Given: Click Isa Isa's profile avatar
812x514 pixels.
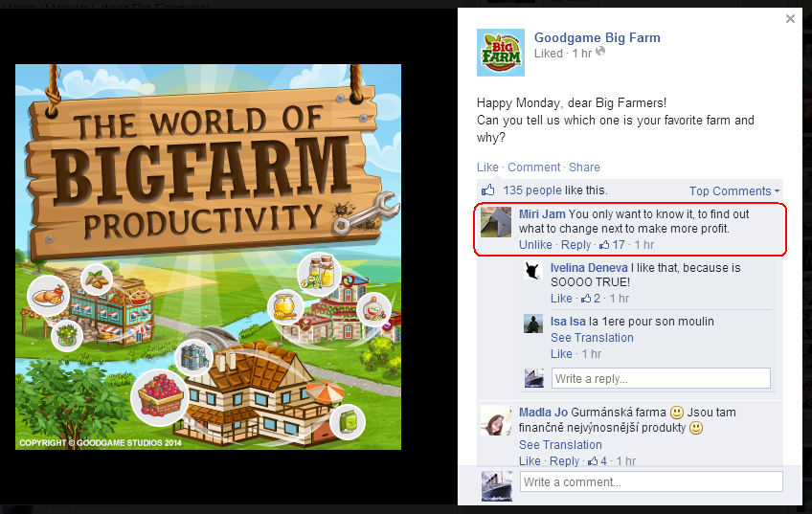Looking at the screenshot, I should point(532,324).
